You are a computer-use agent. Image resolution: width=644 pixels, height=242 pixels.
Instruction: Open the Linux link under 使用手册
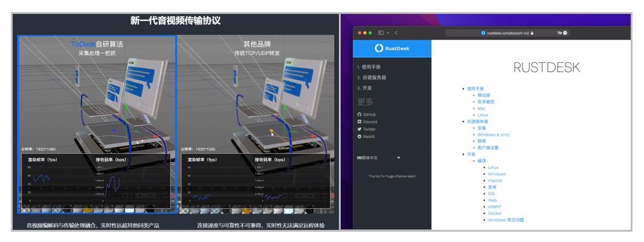pos(483,115)
